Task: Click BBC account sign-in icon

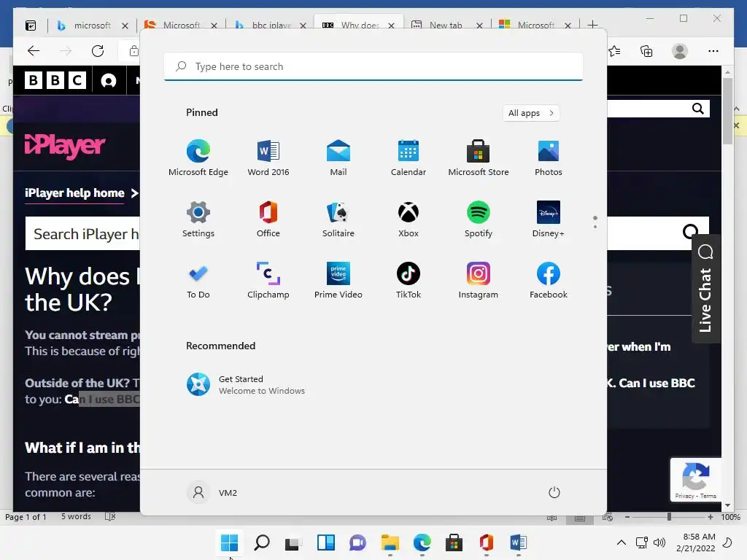Action: click(x=109, y=81)
